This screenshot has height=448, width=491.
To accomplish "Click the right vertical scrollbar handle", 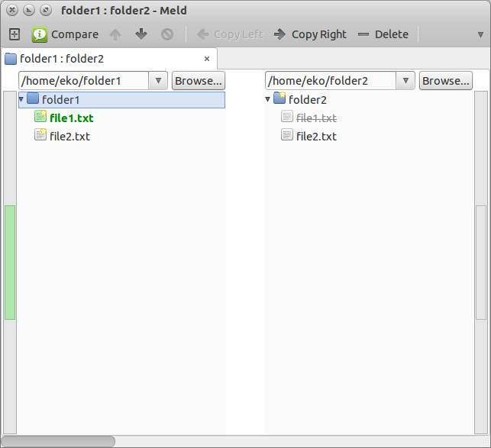I will point(480,263).
